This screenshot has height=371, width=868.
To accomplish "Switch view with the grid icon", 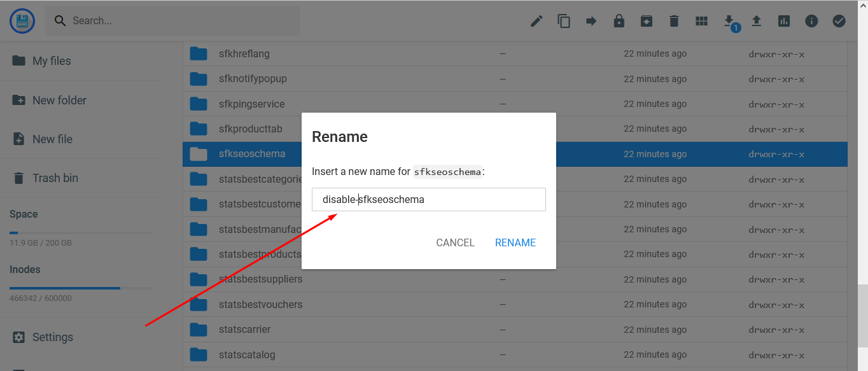I will point(701,21).
